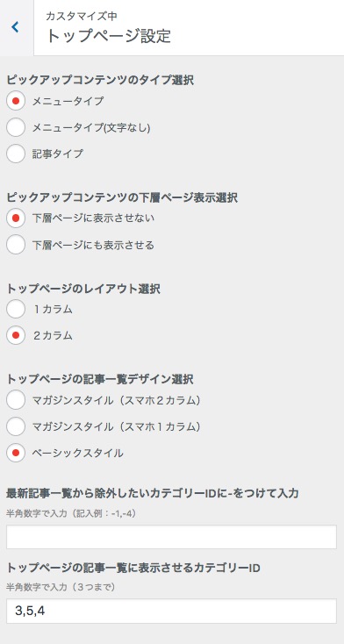Click the back chevron arrow icon
344x644 pixels.
pyautogui.click(x=15, y=27)
